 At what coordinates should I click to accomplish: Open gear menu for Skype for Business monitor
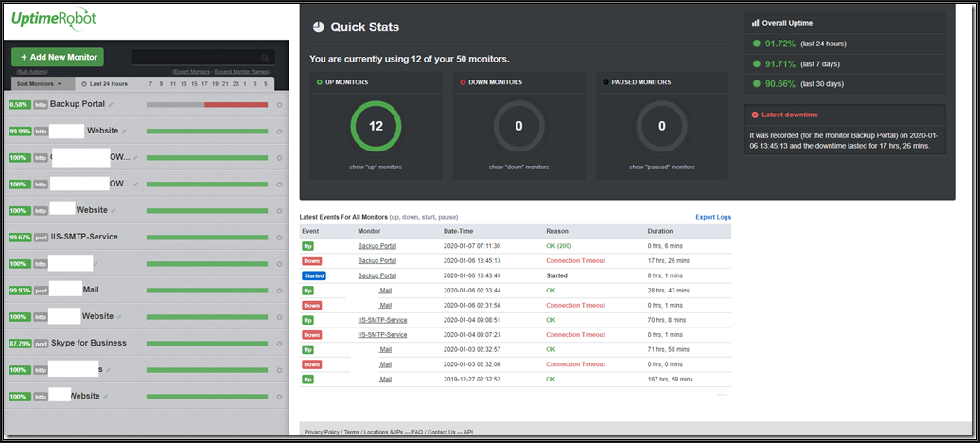pos(279,344)
